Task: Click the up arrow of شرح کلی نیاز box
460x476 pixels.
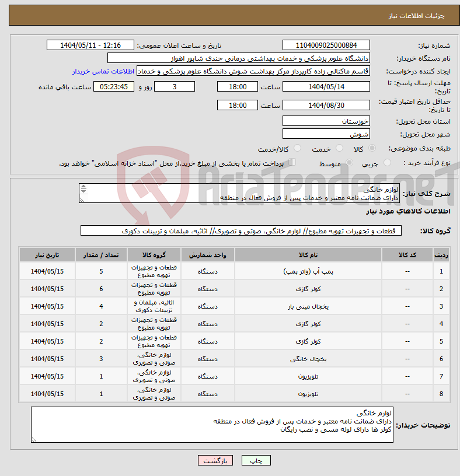Action: click(x=83, y=187)
